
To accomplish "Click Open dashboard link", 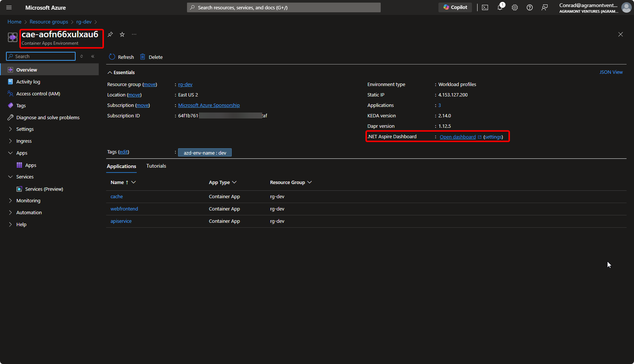I will [458, 137].
